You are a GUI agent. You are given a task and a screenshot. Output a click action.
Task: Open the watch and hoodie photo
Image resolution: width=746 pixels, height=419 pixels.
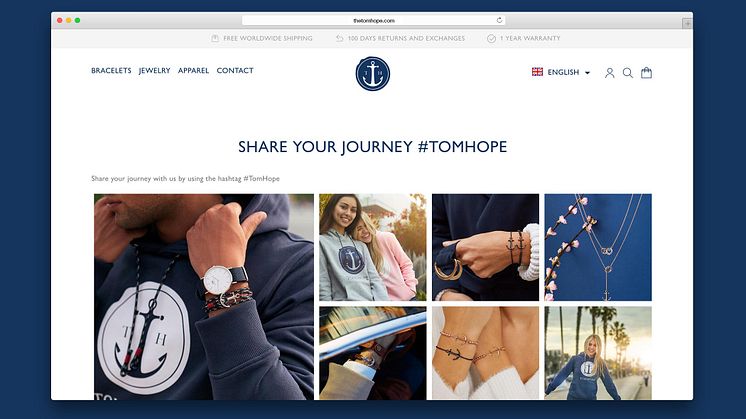click(x=204, y=296)
